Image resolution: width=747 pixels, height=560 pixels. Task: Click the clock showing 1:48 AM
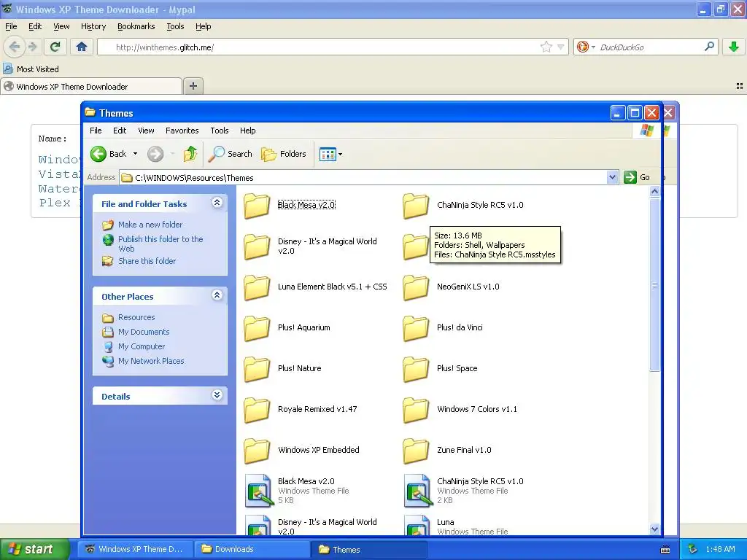click(x=720, y=550)
